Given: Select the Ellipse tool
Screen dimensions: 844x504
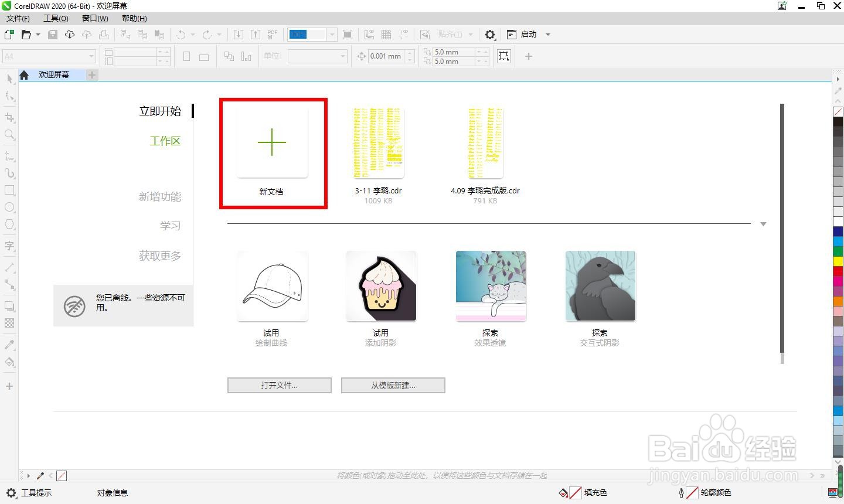Looking at the screenshot, I should [9, 207].
